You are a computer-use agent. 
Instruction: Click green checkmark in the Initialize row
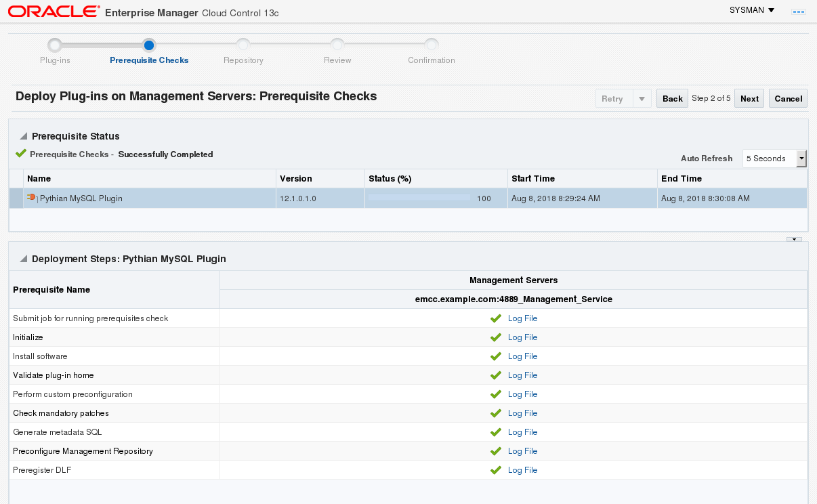[x=496, y=337]
